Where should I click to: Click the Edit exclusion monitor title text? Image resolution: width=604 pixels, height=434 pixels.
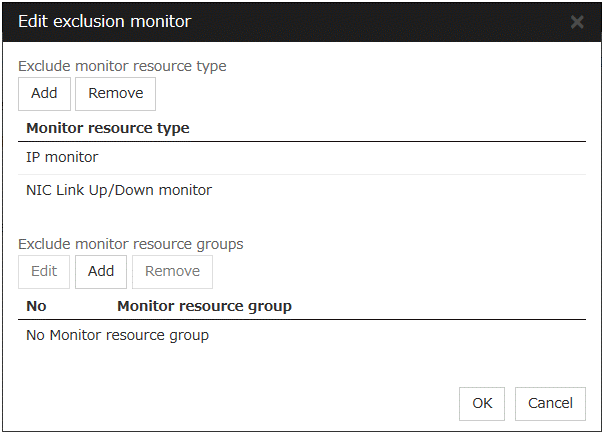click(x=105, y=21)
